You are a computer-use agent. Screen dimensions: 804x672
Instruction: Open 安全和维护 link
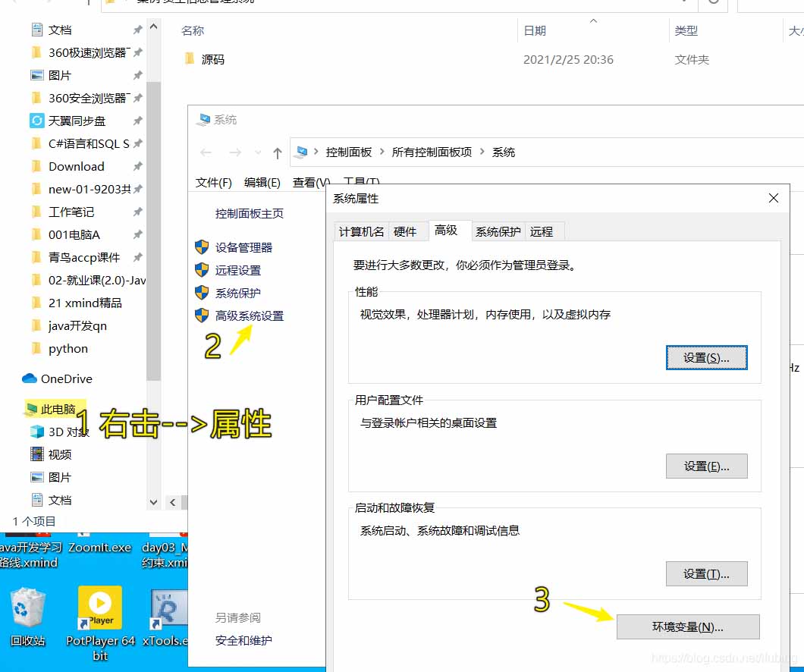tap(243, 640)
